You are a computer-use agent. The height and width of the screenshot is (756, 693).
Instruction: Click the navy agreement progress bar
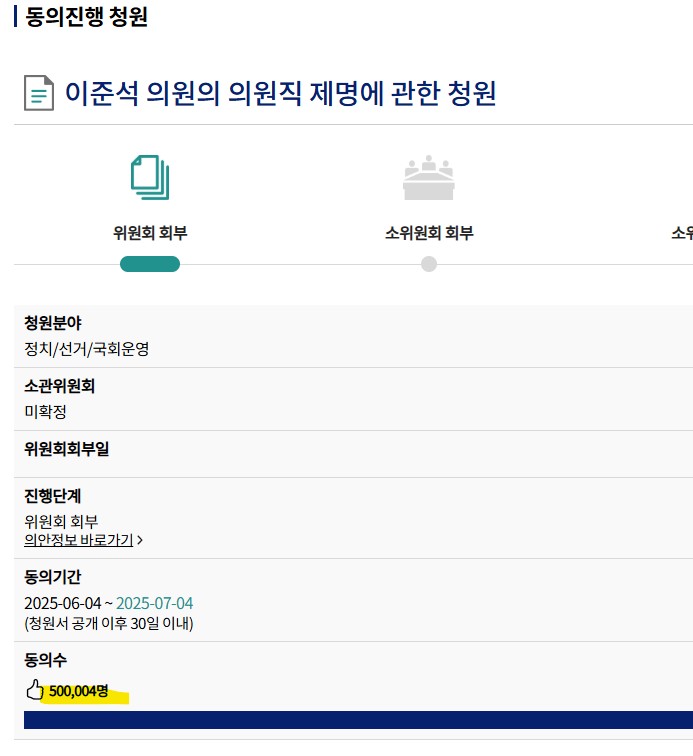358,719
